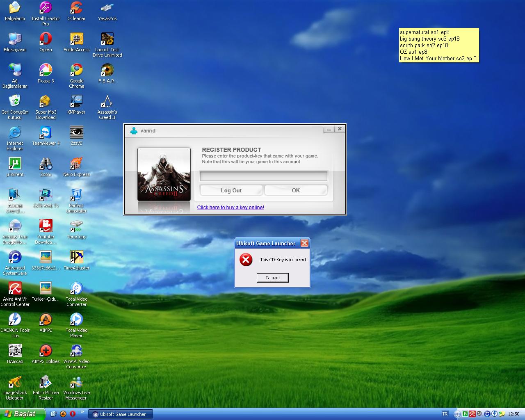The width and height of the screenshot is (525, 420).
Task: Click the YasakYok desktop icon
Action: click(107, 11)
